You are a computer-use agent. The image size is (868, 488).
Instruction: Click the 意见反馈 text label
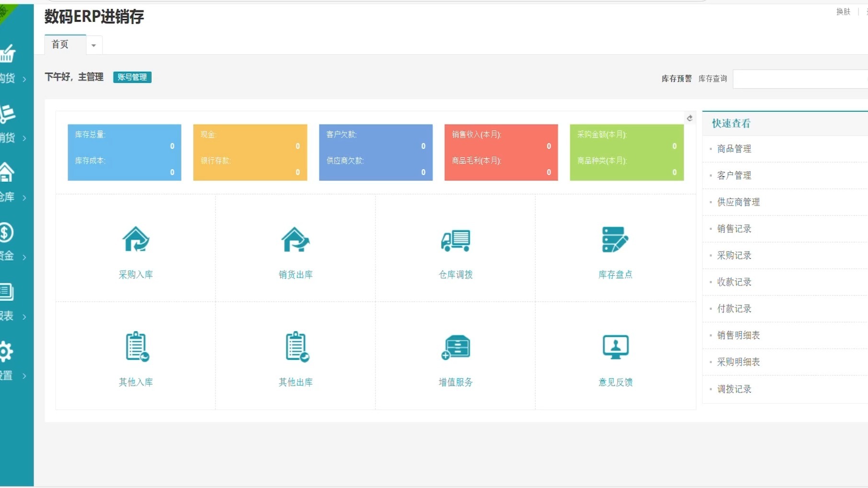point(615,382)
